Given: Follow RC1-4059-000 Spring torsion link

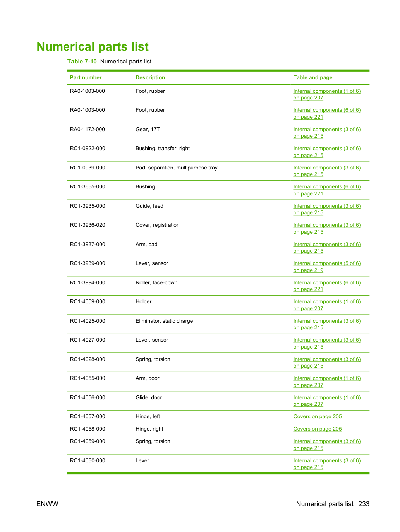Looking at the screenshot, I should [x=327, y=445].
